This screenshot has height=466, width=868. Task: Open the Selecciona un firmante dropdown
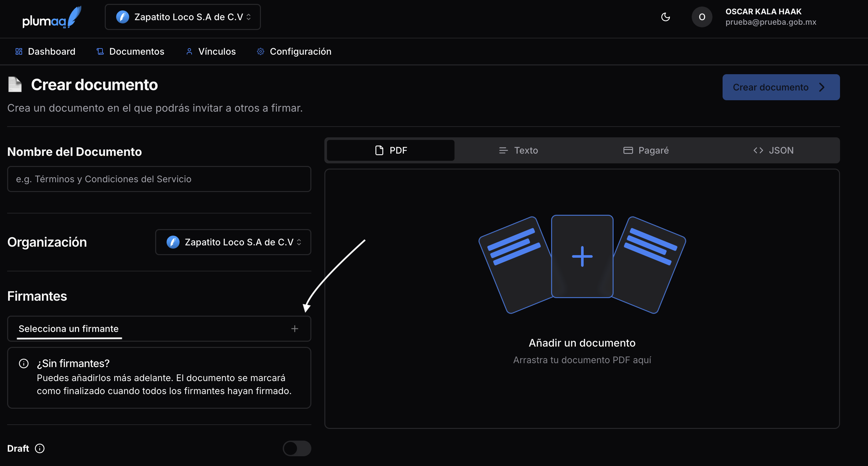click(158, 329)
